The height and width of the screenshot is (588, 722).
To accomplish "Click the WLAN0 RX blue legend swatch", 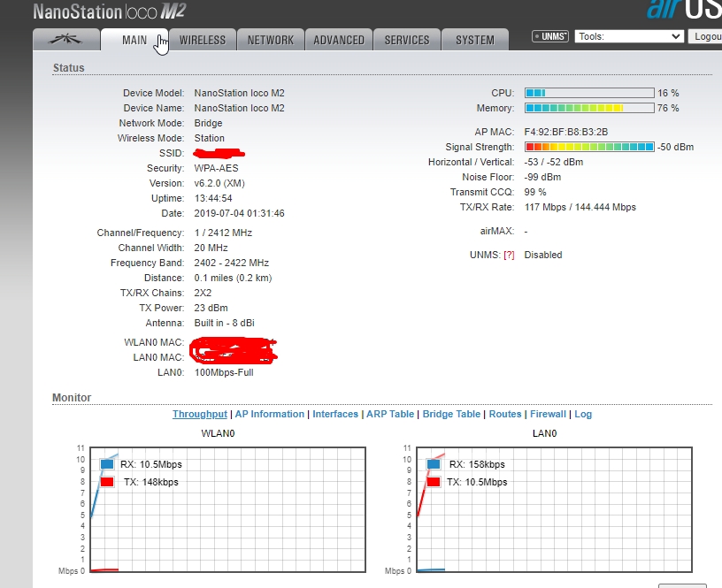I will (x=107, y=464).
